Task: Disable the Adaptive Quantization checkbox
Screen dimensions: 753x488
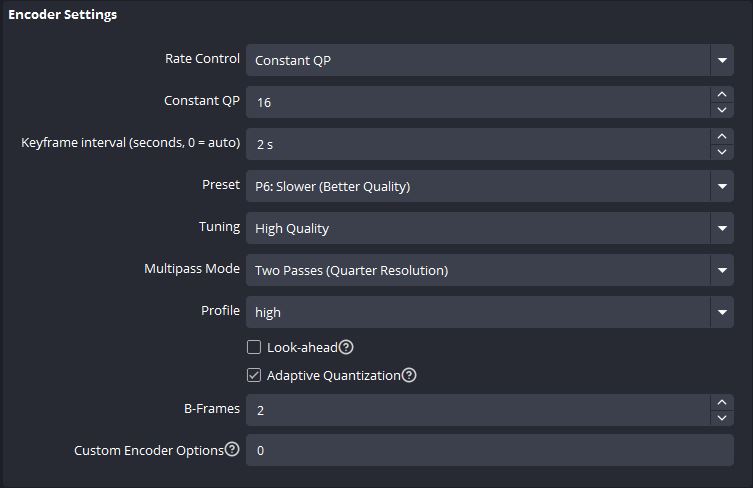Action: point(254,375)
